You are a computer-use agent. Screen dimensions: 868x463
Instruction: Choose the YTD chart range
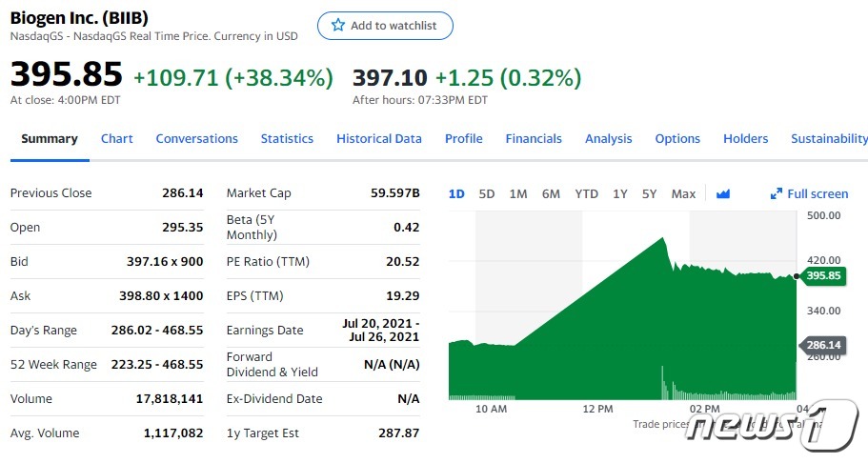pos(586,193)
